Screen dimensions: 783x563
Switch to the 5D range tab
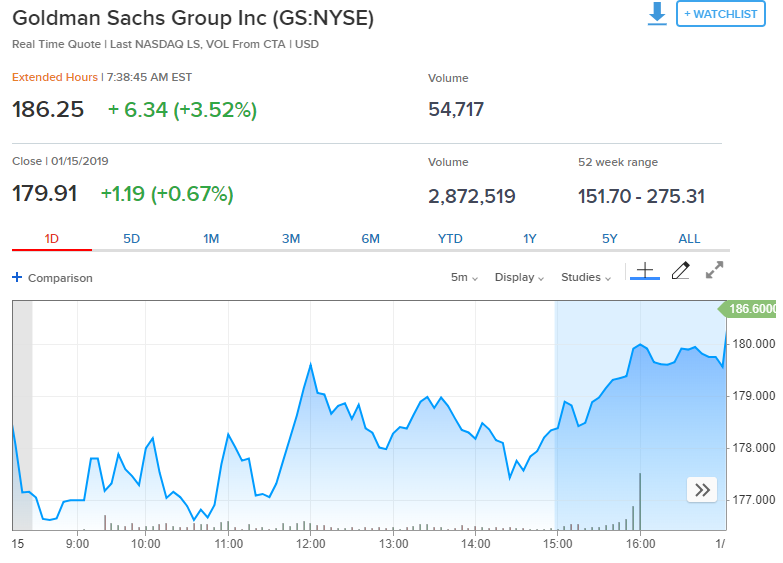(x=132, y=238)
